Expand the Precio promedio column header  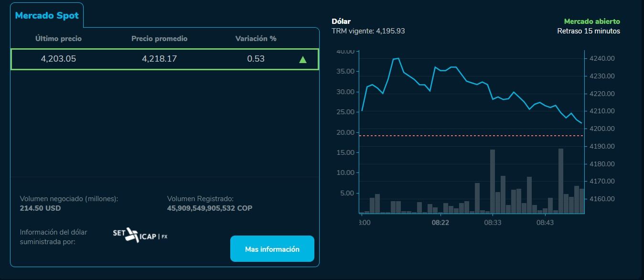click(159, 39)
